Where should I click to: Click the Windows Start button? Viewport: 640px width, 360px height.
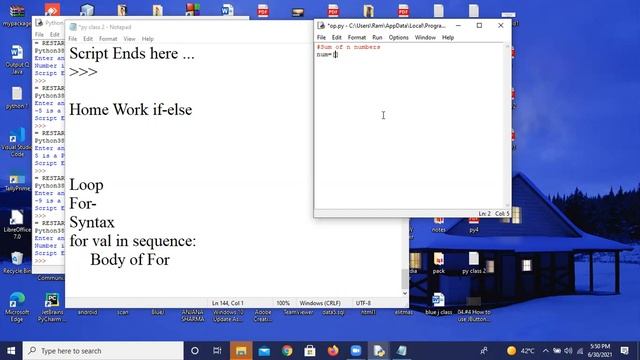click(x=11, y=351)
